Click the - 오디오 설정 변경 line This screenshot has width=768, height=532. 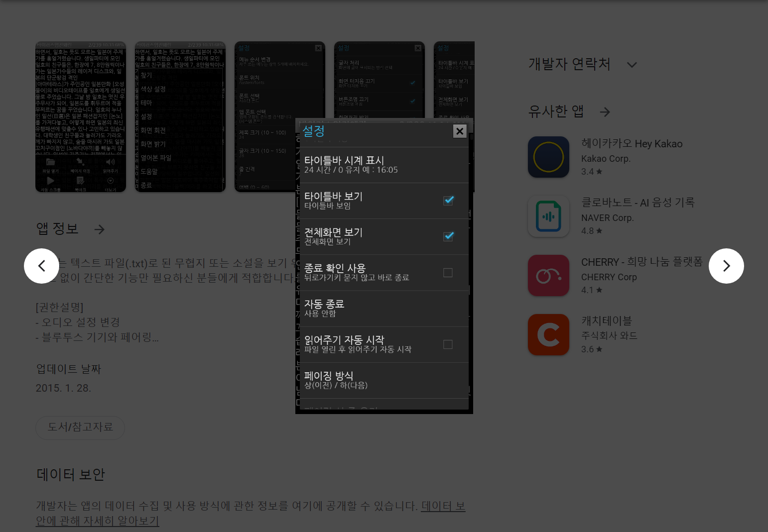click(x=78, y=322)
